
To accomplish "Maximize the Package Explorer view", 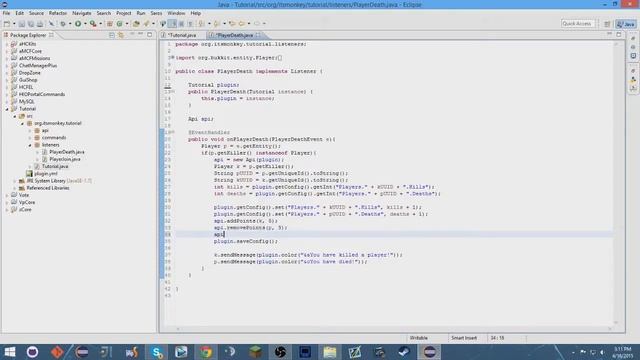I will coord(150,35).
